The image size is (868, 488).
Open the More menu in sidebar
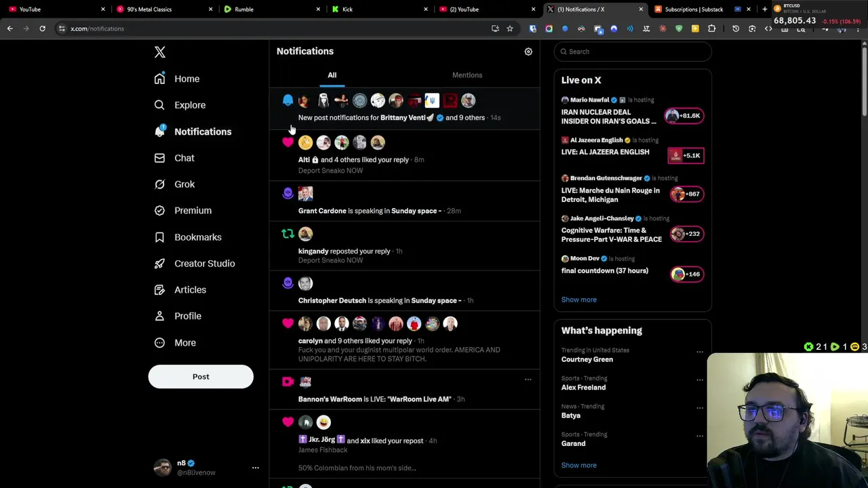175,343
